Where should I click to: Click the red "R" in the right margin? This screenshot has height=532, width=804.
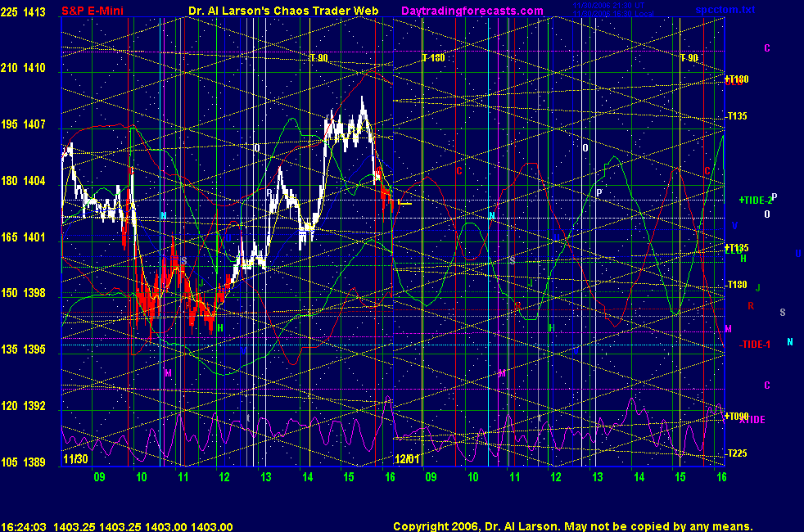pyautogui.click(x=751, y=306)
